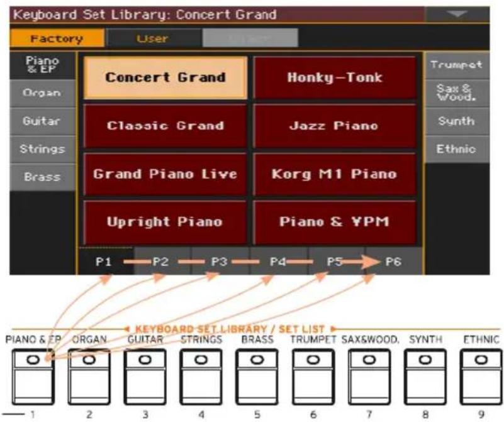504x422 pixels.
Task: Choose the Concert Grand keyboard set
Action: click(x=165, y=78)
